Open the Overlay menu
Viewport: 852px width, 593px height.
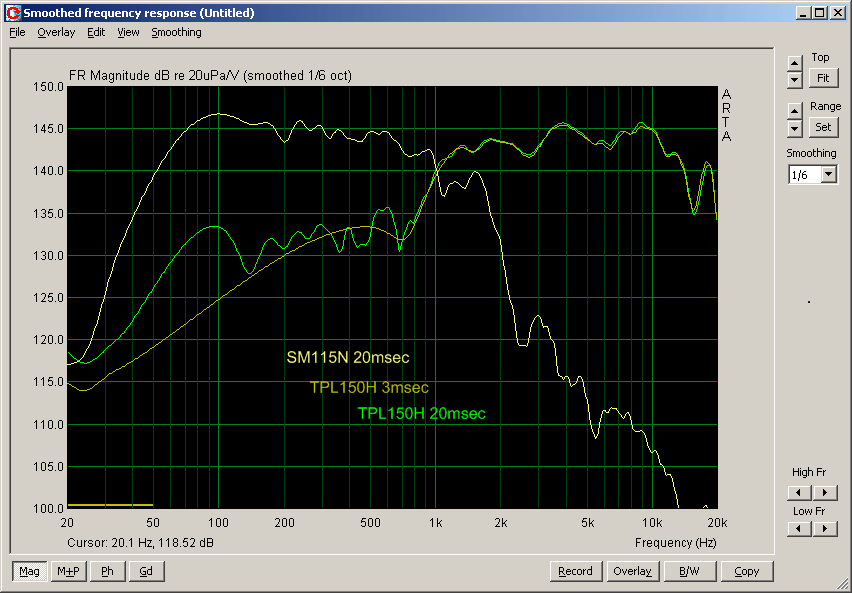click(x=56, y=33)
